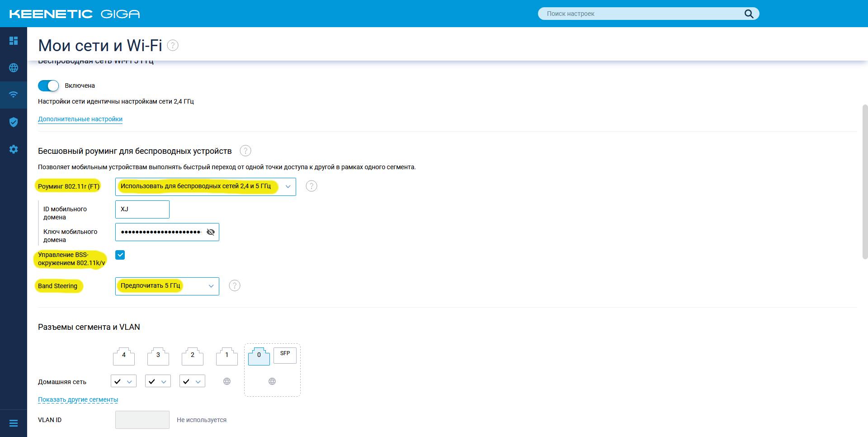Show help for seamless roaming section
Viewport: 868px width, 437px height.
[245, 151]
